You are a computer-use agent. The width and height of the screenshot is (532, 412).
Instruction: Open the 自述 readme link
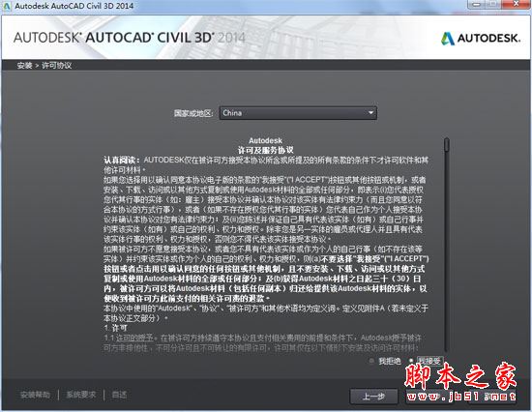click(119, 395)
